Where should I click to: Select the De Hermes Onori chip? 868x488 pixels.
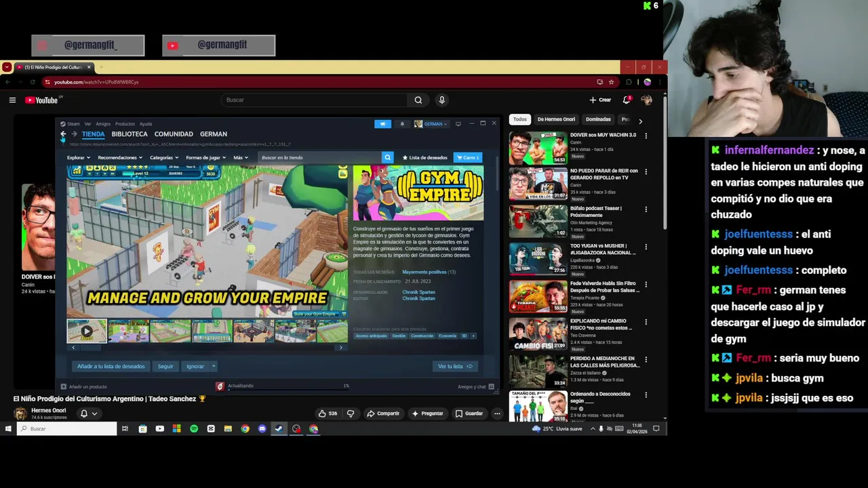pos(556,119)
